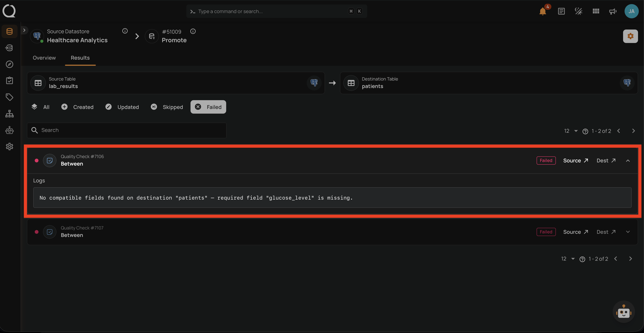Switch to the Results tab
Viewport: 644px width, 333px height.
(80, 58)
